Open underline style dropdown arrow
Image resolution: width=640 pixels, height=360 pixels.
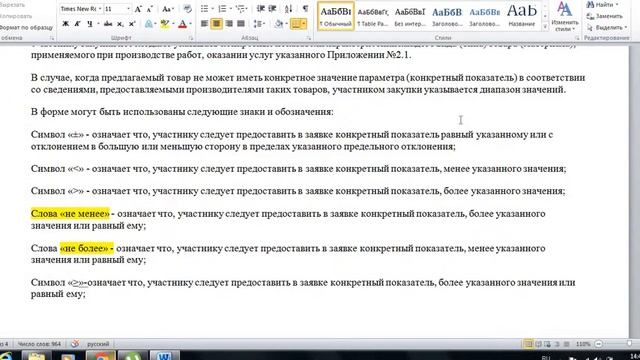[x=98, y=24]
